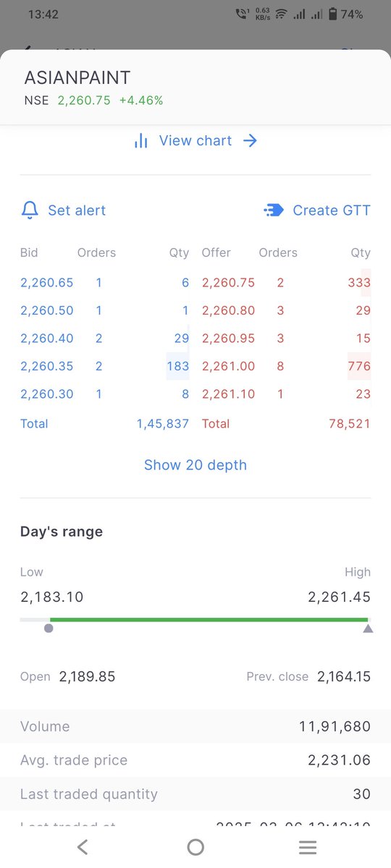The height and width of the screenshot is (868, 391).
Task: Select offer price 2,260.95
Action: (229, 339)
